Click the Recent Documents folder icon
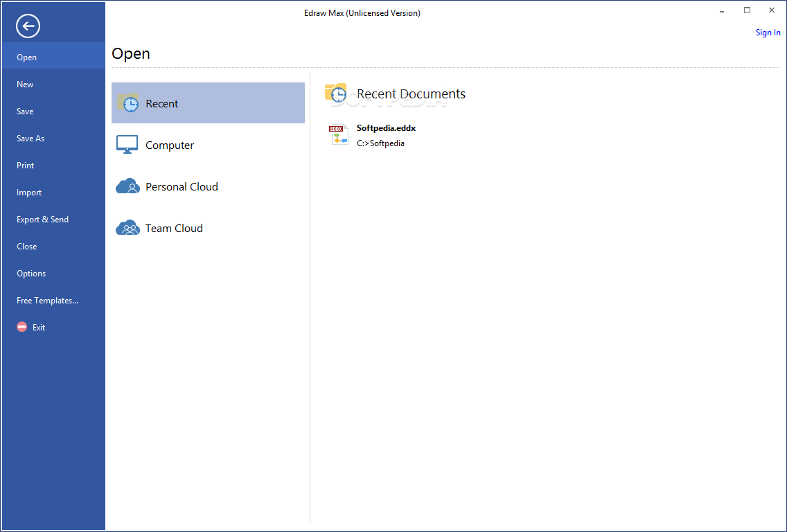787x532 pixels. pyautogui.click(x=336, y=94)
